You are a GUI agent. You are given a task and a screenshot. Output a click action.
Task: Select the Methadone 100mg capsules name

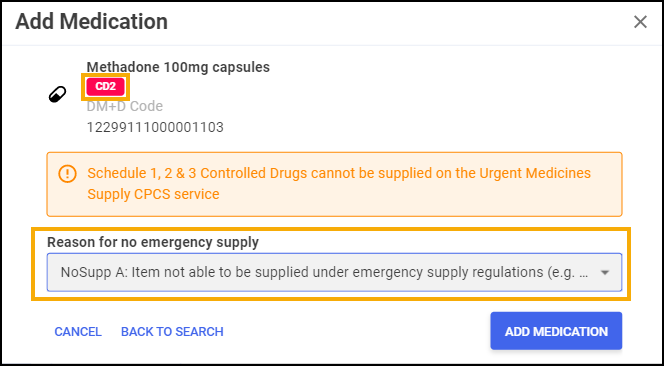(178, 67)
